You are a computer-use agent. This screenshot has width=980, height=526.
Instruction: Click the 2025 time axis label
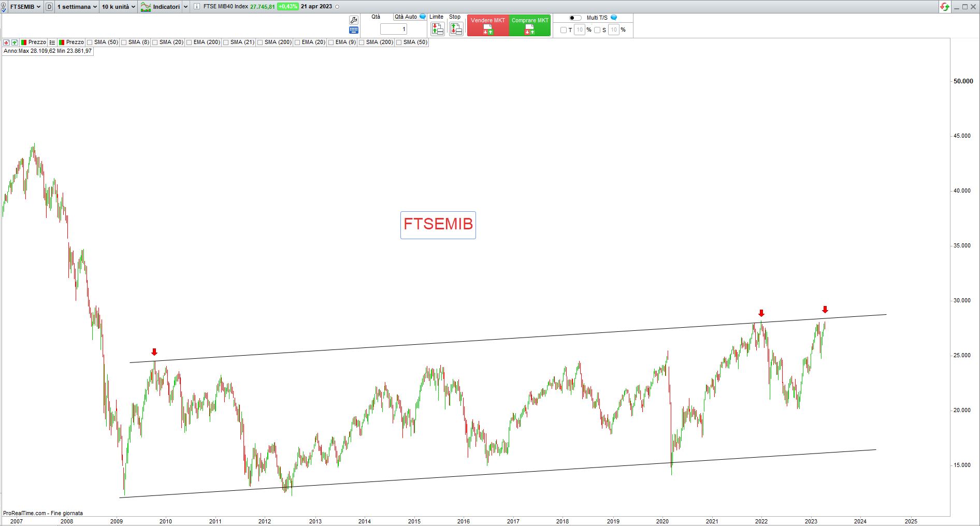coord(911,521)
